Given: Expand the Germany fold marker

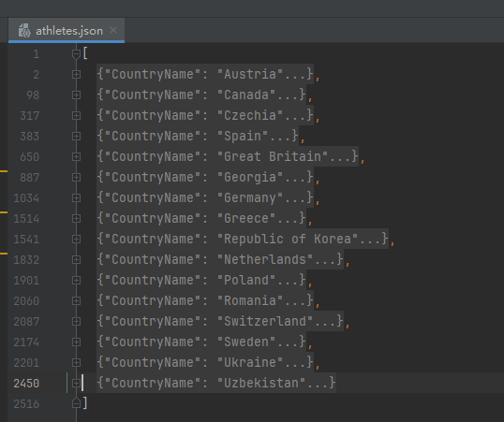Looking at the screenshot, I should pos(76,197).
